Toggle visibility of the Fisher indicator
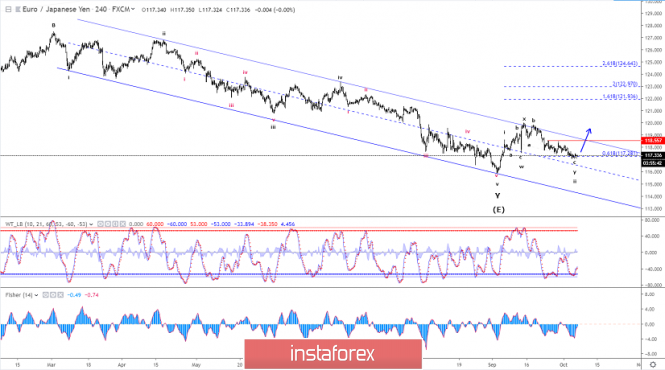The width and height of the screenshot is (665, 370). point(45,295)
